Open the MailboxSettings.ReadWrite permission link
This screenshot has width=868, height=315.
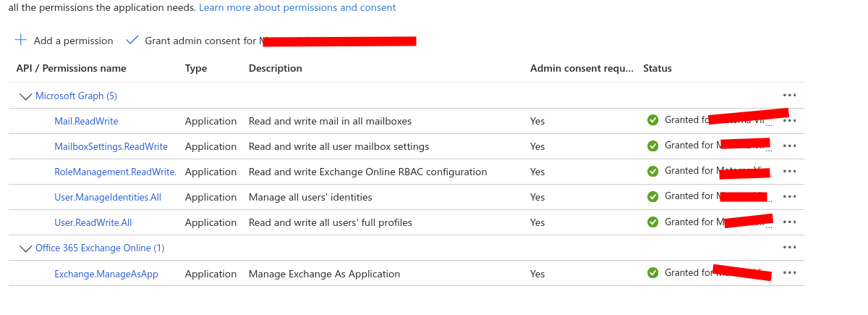[x=111, y=146]
